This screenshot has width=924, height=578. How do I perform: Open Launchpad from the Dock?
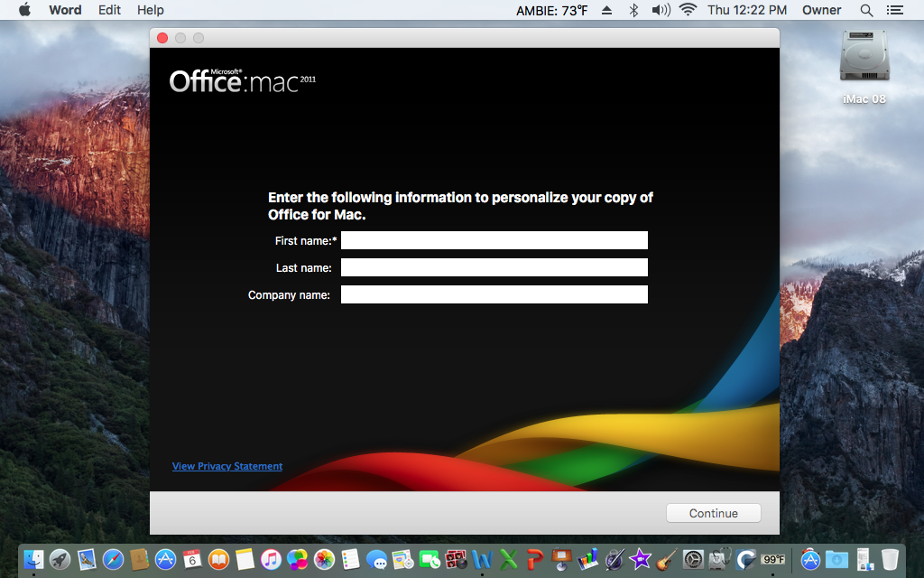[x=60, y=558]
